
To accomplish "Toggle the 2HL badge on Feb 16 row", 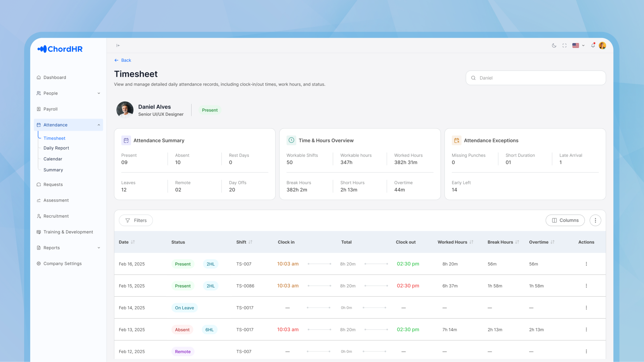I will click(211, 264).
